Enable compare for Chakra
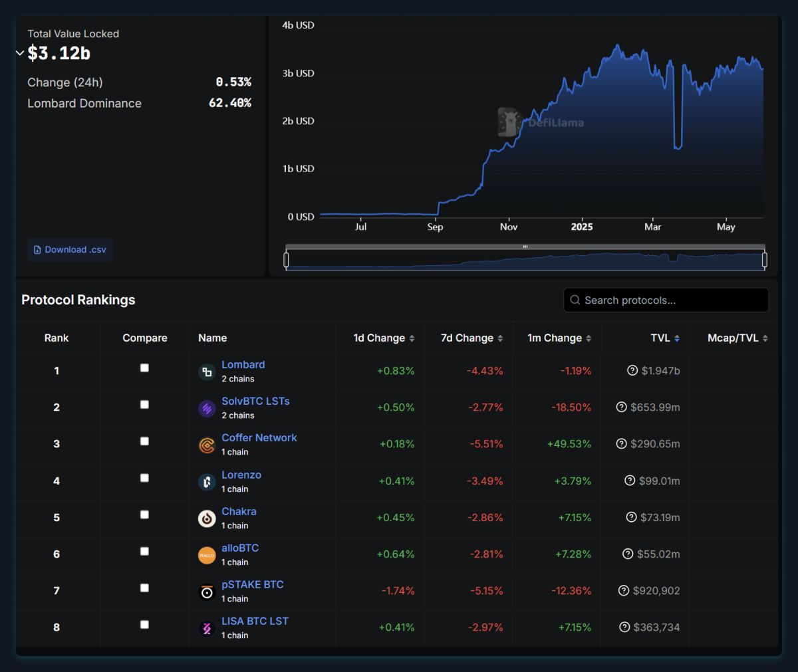 (x=144, y=514)
